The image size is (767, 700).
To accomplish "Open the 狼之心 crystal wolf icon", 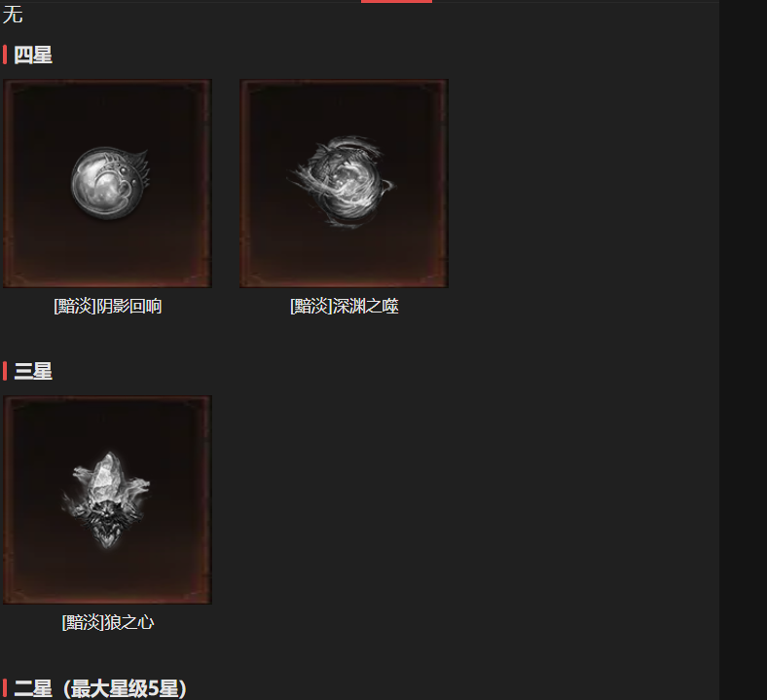I will pyautogui.click(x=106, y=499).
